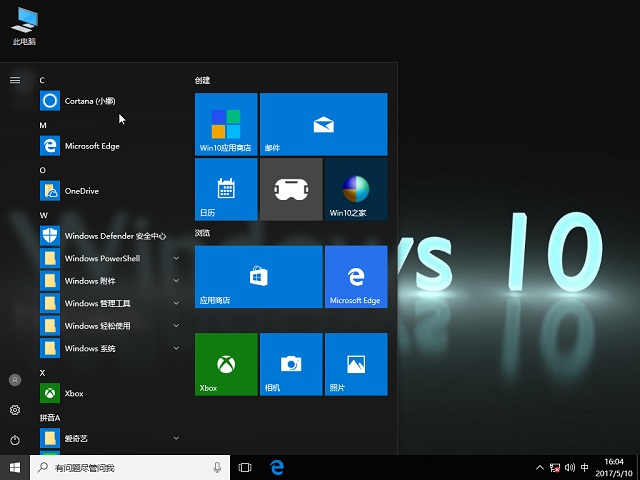The width and height of the screenshot is (640, 480).
Task: Open the 应用商店 store tile
Action: click(259, 277)
